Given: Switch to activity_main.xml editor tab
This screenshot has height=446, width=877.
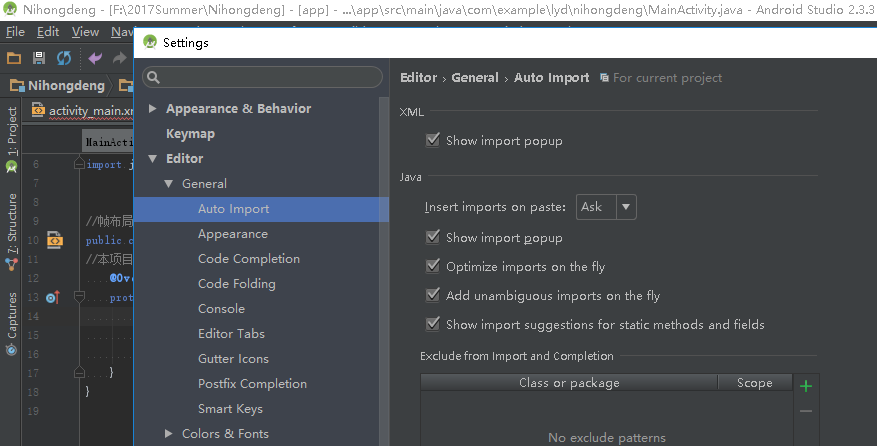Looking at the screenshot, I should point(82,111).
